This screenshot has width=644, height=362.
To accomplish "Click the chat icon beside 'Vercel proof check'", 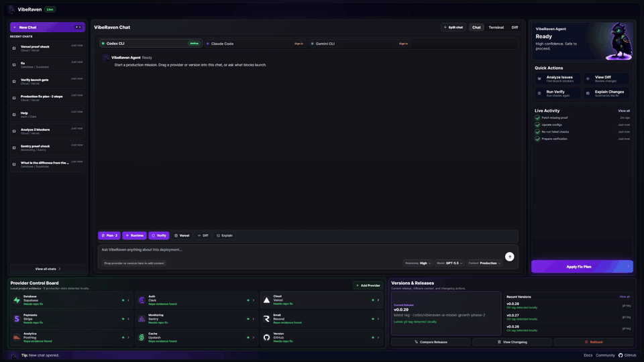I will coord(14,48).
